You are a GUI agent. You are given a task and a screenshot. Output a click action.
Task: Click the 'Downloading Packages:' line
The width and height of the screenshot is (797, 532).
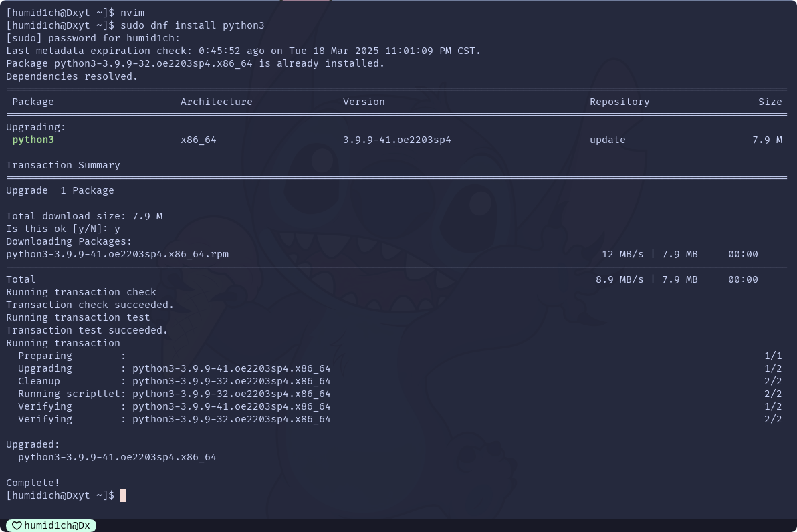pyautogui.click(x=69, y=241)
